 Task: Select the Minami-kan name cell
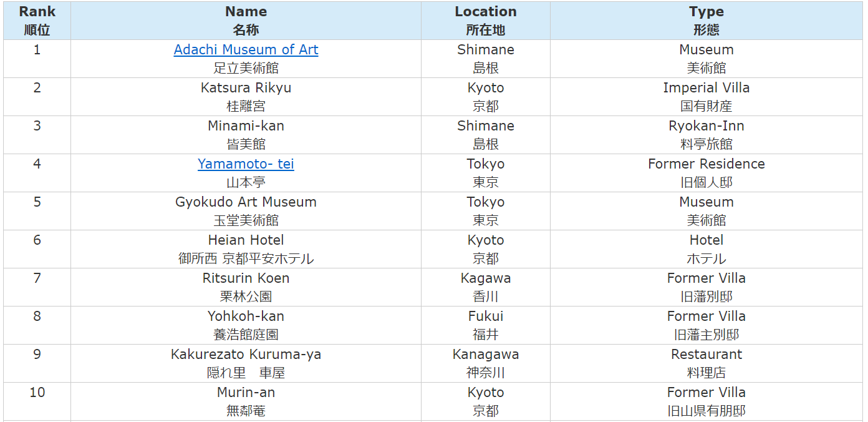(x=246, y=135)
